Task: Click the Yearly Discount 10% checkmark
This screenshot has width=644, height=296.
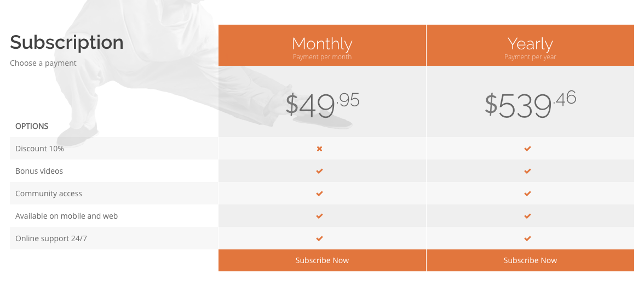Action: coord(528,149)
